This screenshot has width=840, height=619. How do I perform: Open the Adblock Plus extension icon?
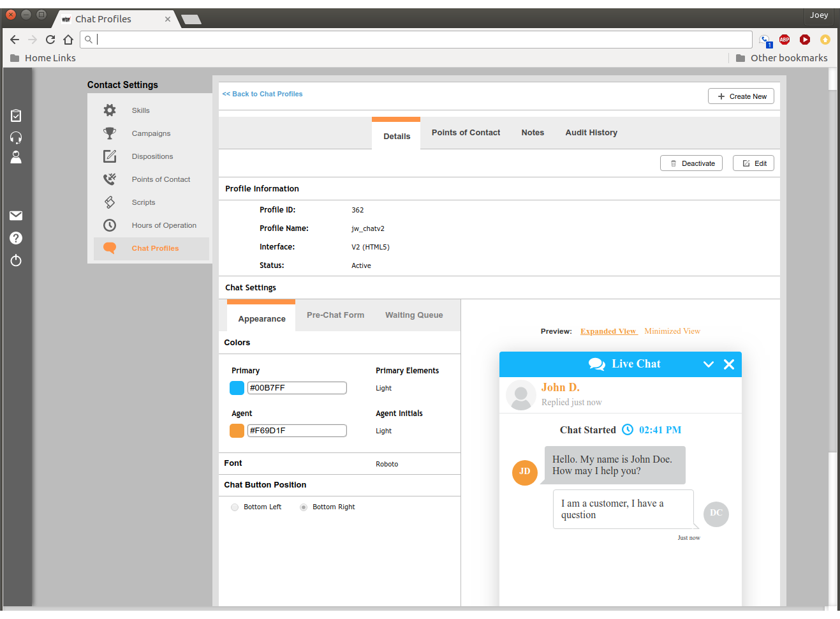tap(784, 39)
